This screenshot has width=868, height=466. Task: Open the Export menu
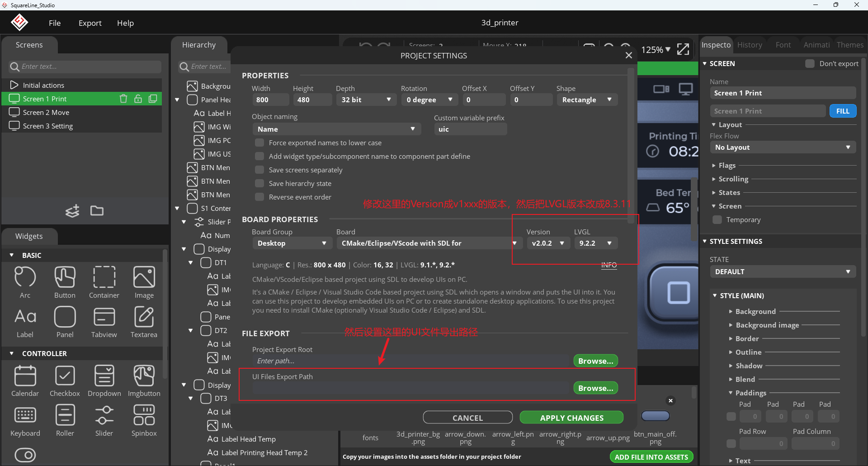(x=90, y=23)
